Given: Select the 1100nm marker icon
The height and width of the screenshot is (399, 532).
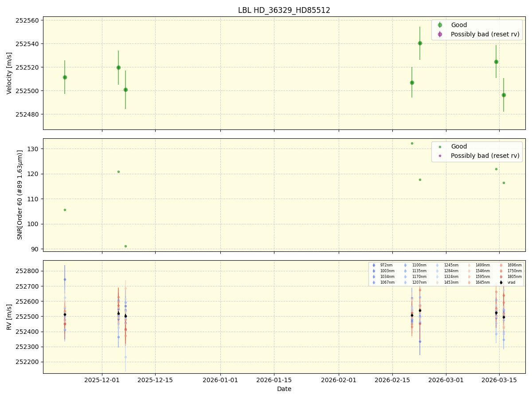Looking at the screenshot, I should [405, 265].
